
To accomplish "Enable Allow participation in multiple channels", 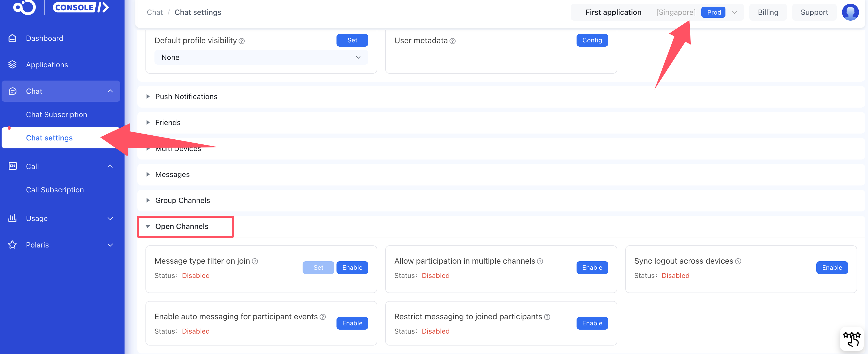I will pyautogui.click(x=592, y=267).
